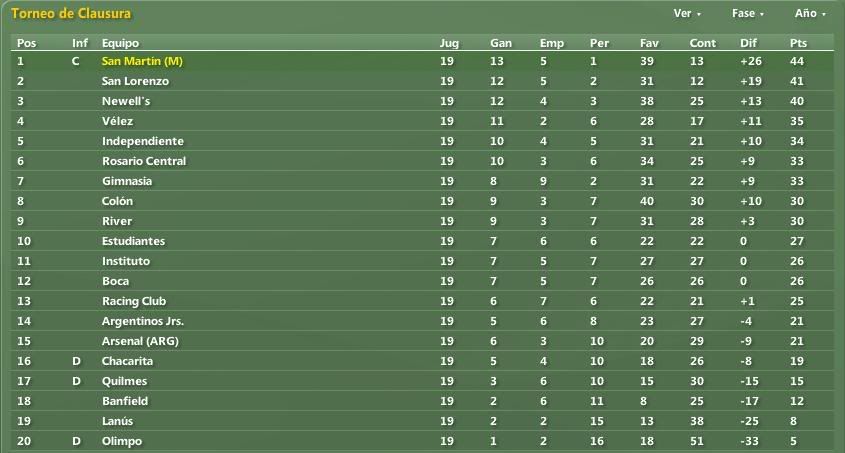The height and width of the screenshot is (453, 845).
Task: Click the Rosario Central team name
Action: pyautogui.click(x=144, y=161)
